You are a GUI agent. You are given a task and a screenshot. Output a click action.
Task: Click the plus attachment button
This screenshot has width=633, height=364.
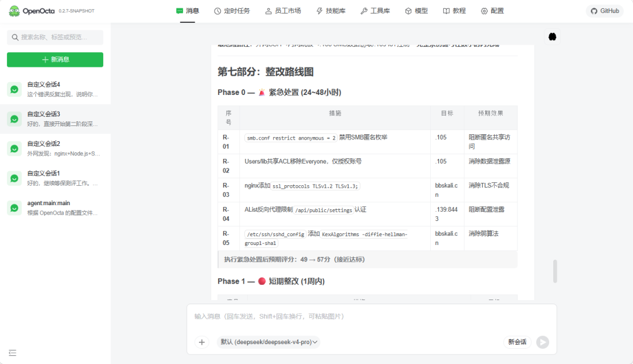tap(202, 342)
